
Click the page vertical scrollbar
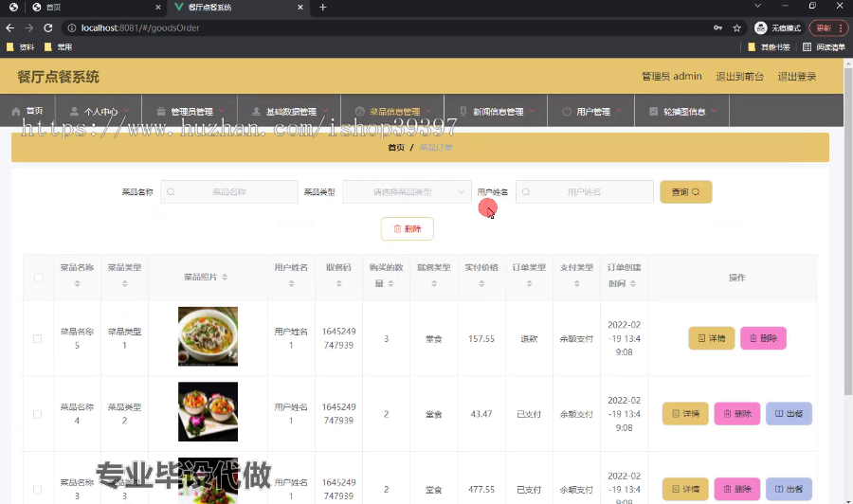tap(848, 231)
